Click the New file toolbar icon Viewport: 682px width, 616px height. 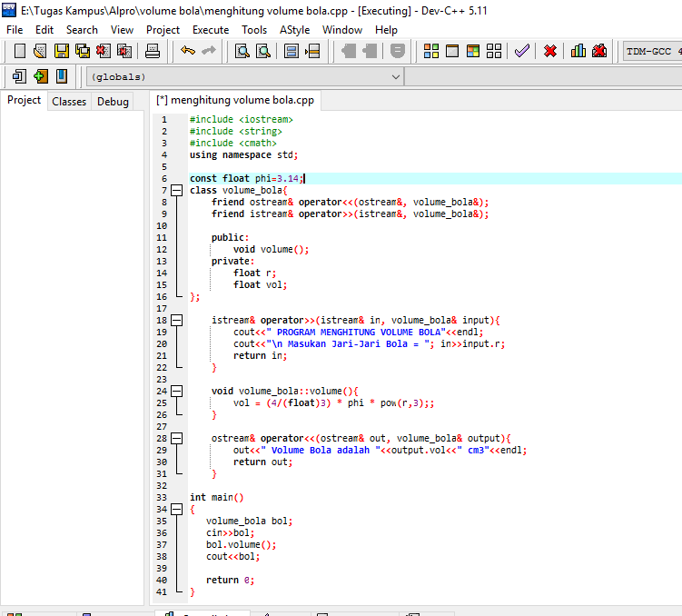tap(20, 51)
